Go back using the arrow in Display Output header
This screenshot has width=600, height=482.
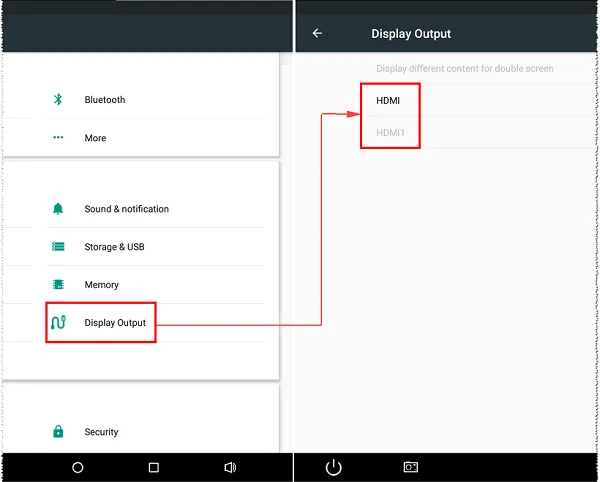(317, 33)
